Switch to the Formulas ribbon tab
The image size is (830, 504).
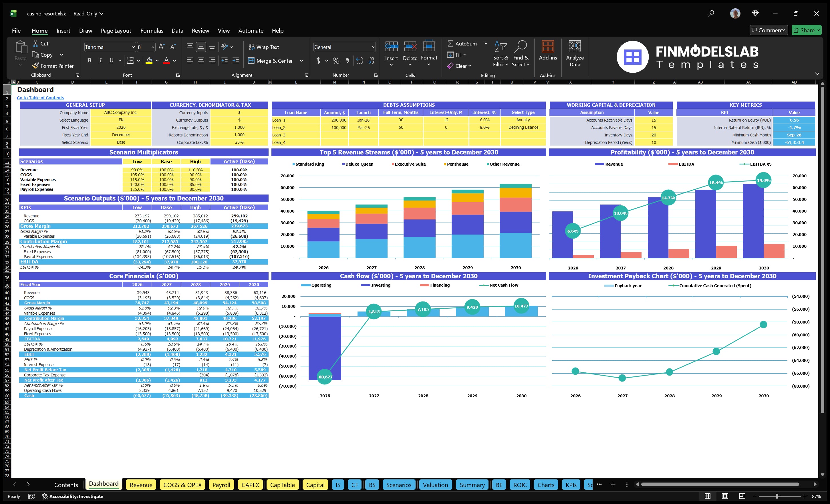point(152,31)
